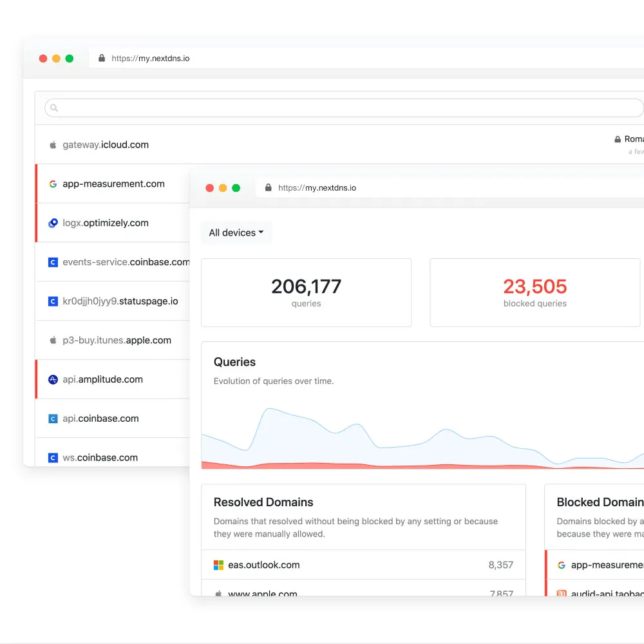This screenshot has width=644, height=644.
Task: Click the Apple icon beside www.apple.com
Action: 218,594
